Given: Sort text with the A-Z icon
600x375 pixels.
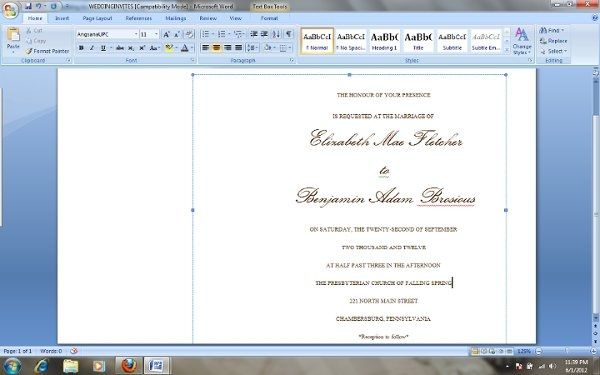Looking at the screenshot, I should tap(276, 34).
